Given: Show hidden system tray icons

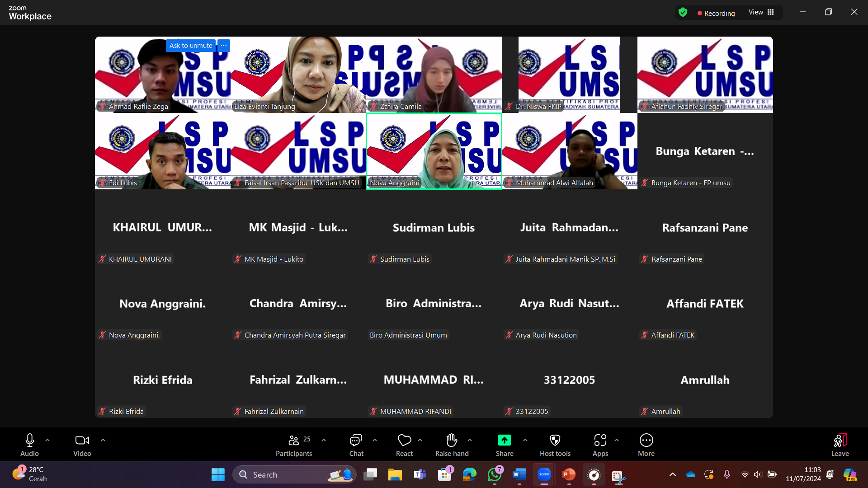Looking at the screenshot, I should coord(673,474).
